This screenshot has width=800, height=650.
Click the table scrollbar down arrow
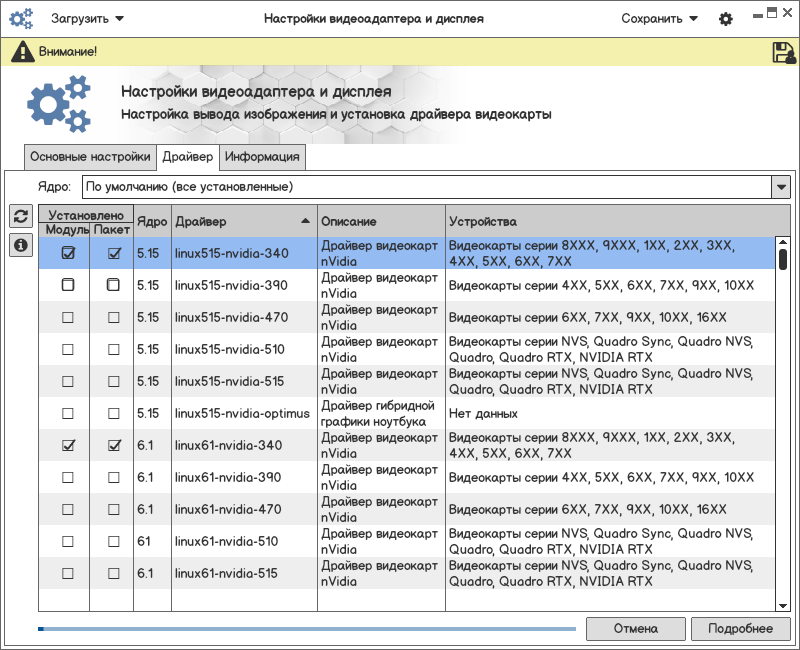[783, 605]
